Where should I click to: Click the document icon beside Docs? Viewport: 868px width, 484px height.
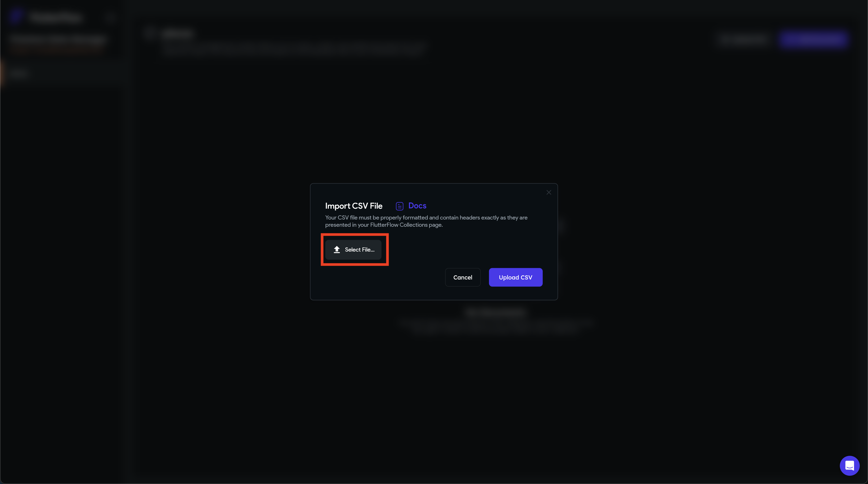(x=400, y=206)
